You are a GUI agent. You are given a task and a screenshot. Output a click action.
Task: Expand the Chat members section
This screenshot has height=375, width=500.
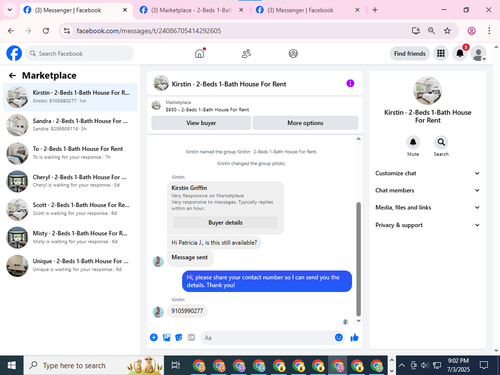tap(428, 190)
